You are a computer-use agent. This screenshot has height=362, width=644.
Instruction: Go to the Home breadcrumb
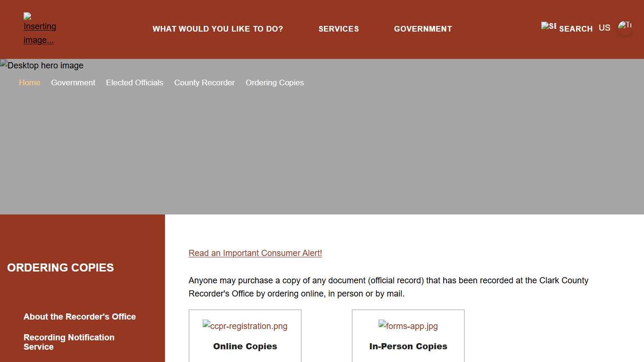click(29, 82)
